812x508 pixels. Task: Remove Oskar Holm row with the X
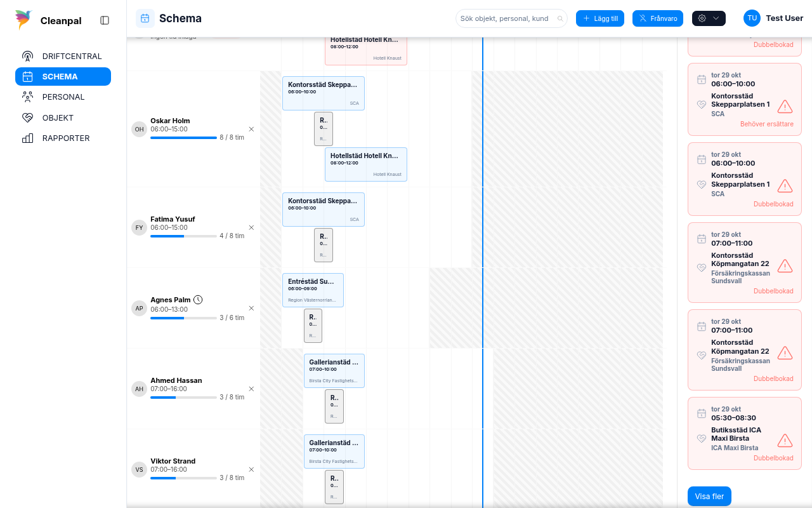[x=251, y=129]
